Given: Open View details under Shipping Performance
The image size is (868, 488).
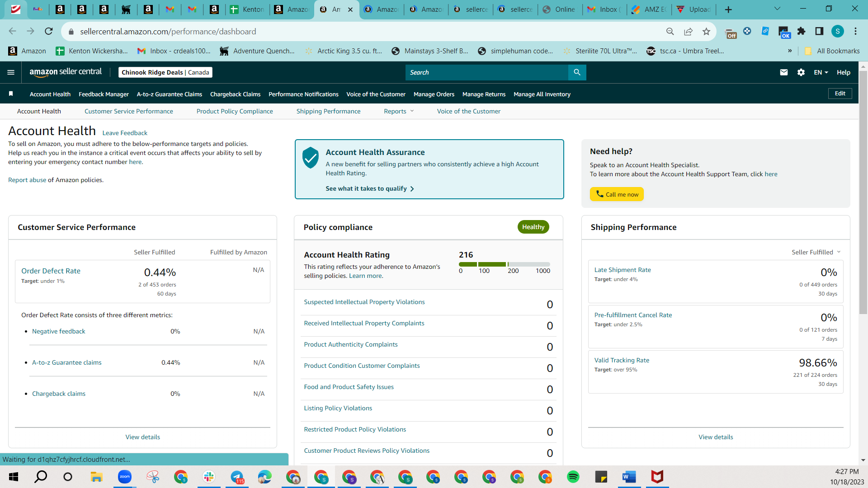Looking at the screenshot, I should (x=716, y=437).
